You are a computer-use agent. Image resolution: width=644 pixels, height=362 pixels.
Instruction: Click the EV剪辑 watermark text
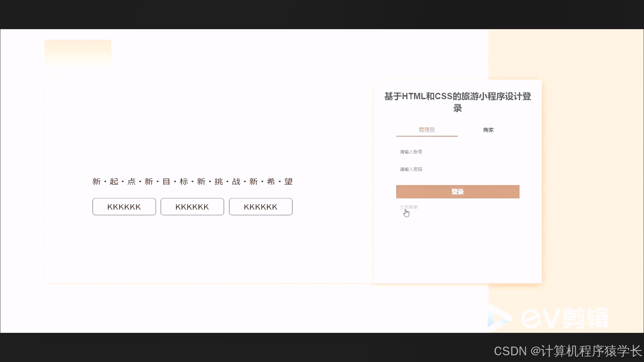(565, 318)
